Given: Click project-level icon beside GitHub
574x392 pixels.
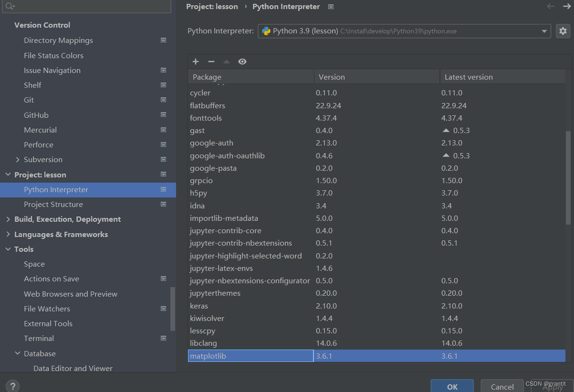Looking at the screenshot, I should pyautogui.click(x=164, y=115).
